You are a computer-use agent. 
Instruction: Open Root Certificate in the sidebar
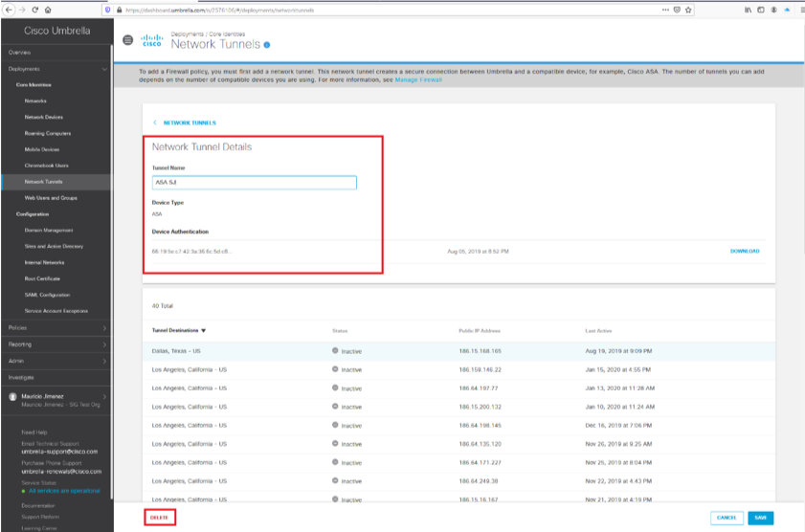pos(42,278)
